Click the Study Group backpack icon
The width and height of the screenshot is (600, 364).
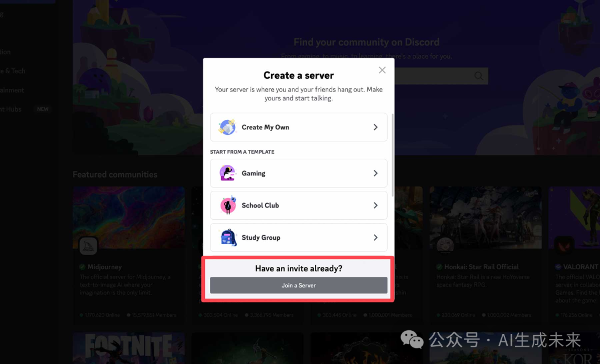[228, 237]
